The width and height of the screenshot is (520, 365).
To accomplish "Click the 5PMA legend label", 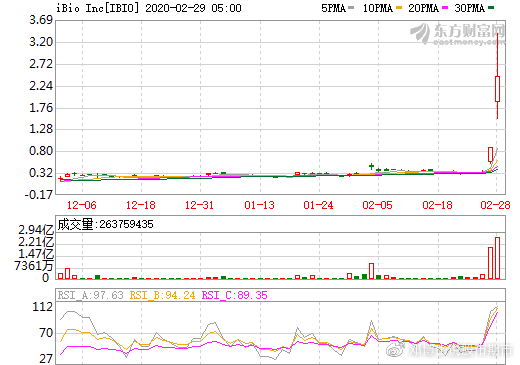I will click(x=333, y=8).
